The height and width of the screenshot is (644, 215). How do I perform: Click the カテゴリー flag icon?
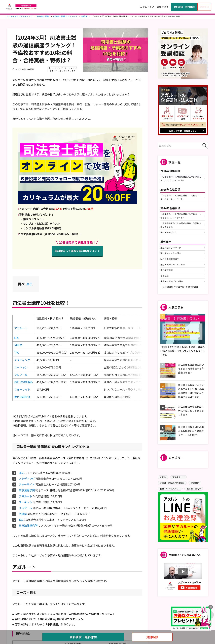point(163,458)
